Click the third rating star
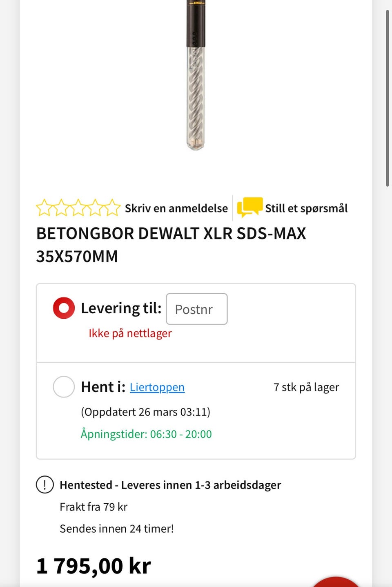392x587 pixels. (78, 208)
